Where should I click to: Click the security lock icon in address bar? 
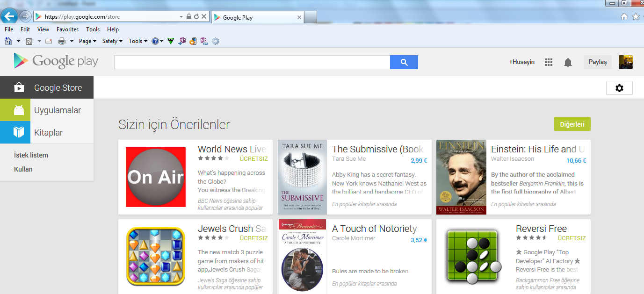coord(189,16)
